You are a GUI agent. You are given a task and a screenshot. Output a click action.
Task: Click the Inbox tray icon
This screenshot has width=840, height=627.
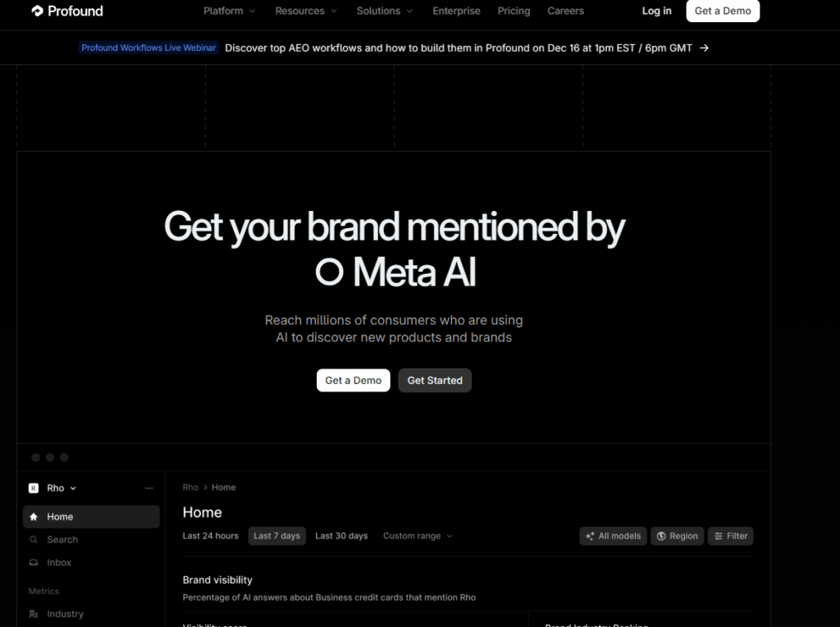pos(34,563)
